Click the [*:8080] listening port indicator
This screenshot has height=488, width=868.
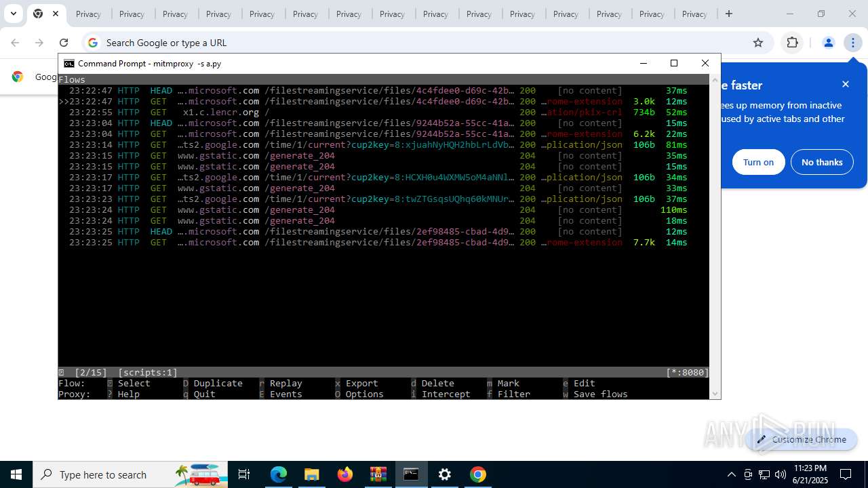[688, 372]
